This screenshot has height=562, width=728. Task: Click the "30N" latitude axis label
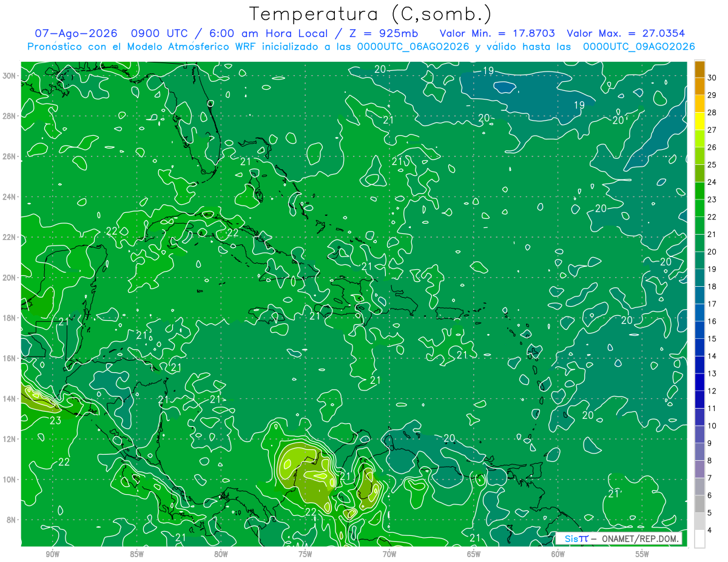click(x=10, y=76)
